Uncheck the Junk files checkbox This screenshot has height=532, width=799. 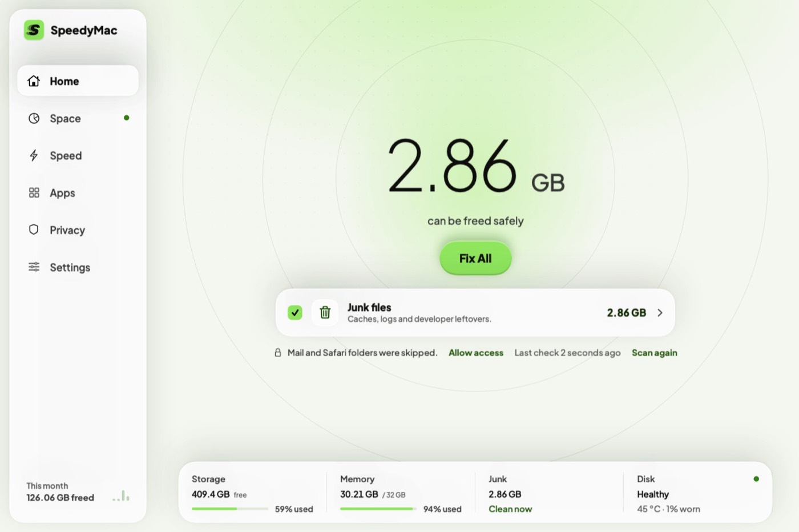point(295,312)
